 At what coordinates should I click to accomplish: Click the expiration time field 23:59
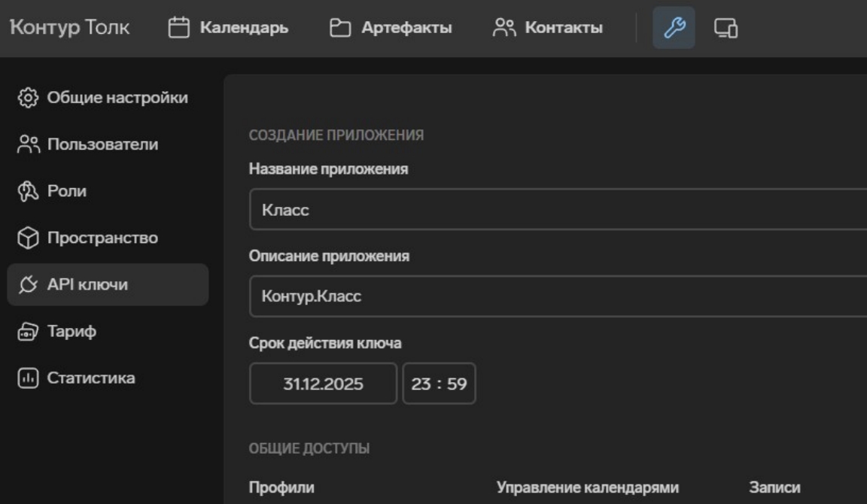tap(439, 384)
